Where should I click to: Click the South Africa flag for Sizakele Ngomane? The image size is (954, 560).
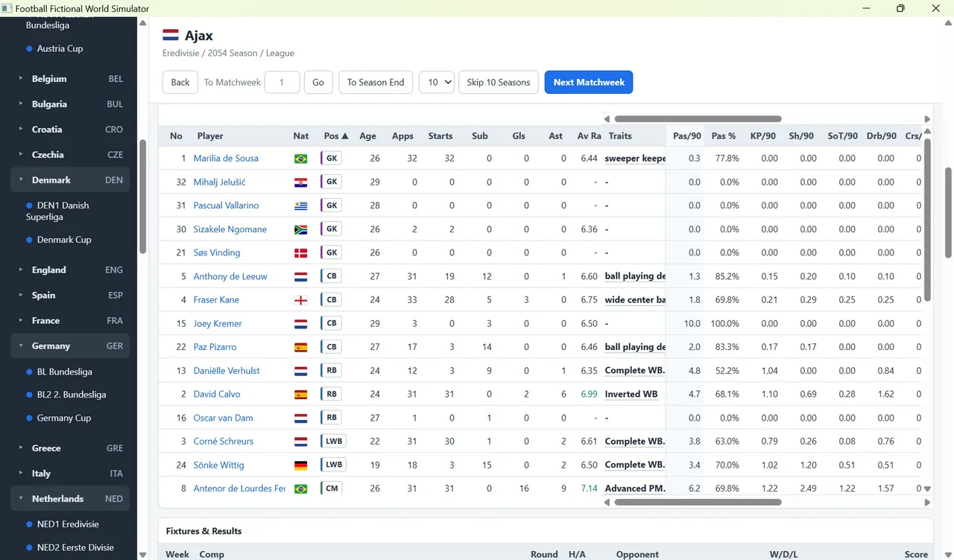[x=301, y=229]
